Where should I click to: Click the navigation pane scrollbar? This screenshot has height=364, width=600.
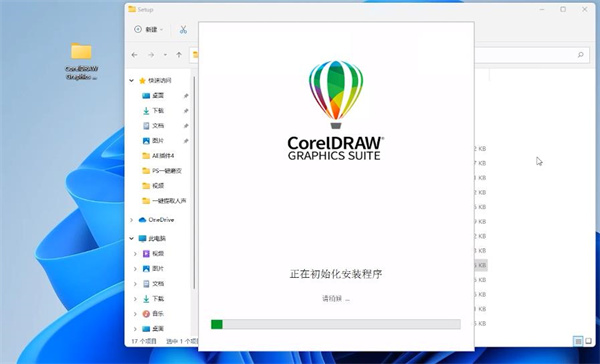[194, 183]
